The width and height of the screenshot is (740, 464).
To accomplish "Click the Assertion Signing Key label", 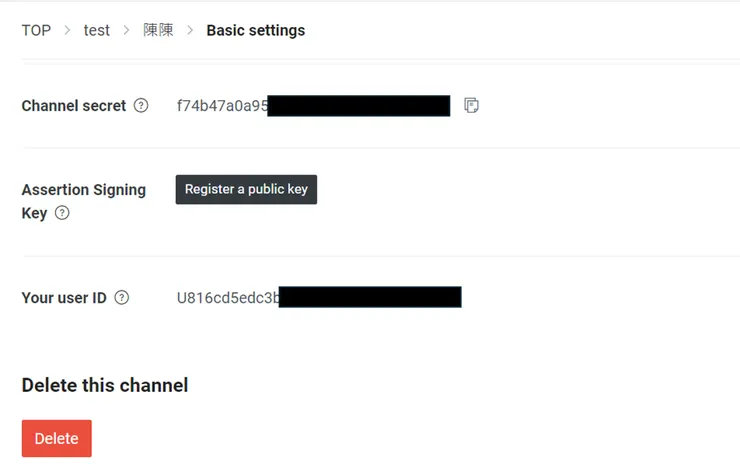I will (83, 190).
